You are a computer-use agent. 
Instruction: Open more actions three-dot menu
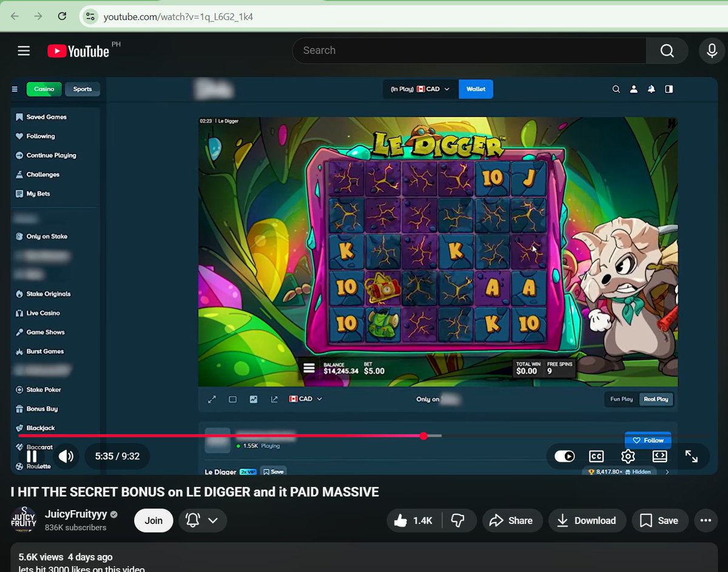pos(705,520)
